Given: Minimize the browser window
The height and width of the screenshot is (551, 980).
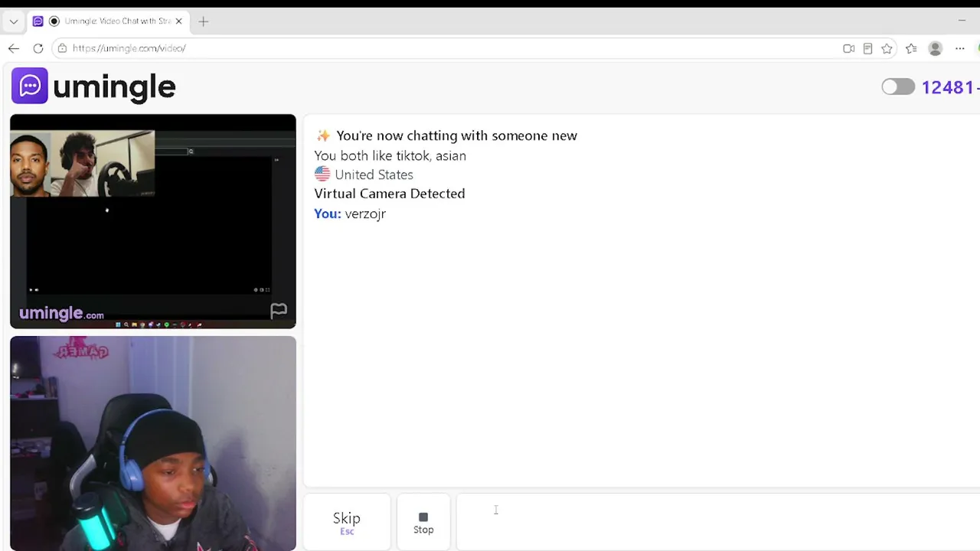Looking at the screenshot, I should (962, 21).
